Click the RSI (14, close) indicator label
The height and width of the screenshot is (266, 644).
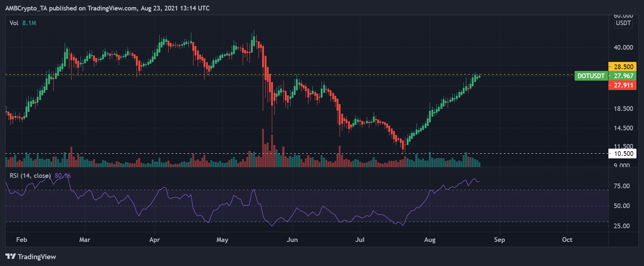coord(30,176)
